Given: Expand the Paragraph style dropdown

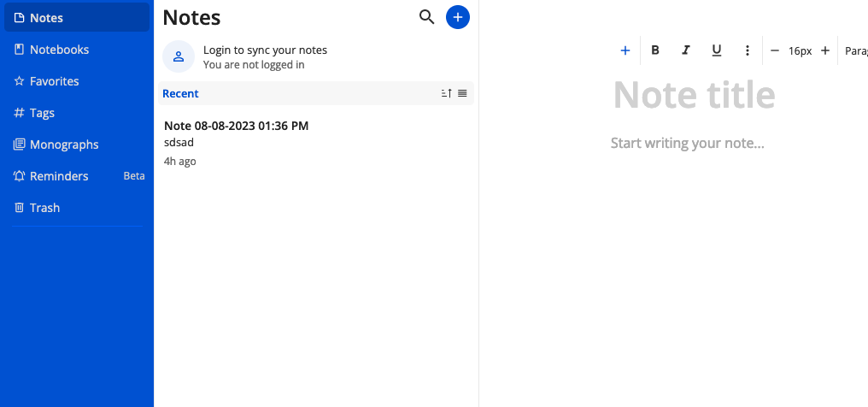Looking at the screenshot, I should point(854,50).
